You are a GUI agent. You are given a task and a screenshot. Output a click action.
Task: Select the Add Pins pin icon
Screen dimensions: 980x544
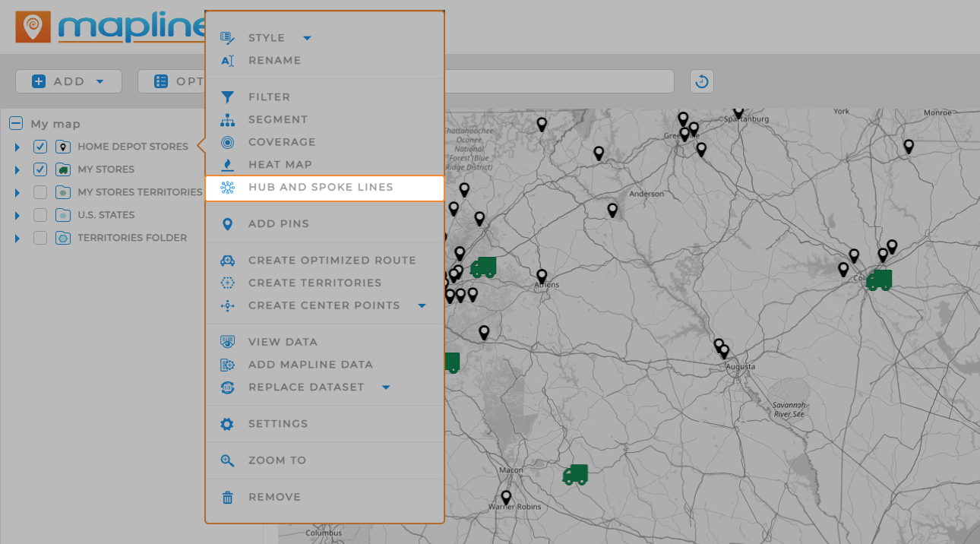point(226,223)
